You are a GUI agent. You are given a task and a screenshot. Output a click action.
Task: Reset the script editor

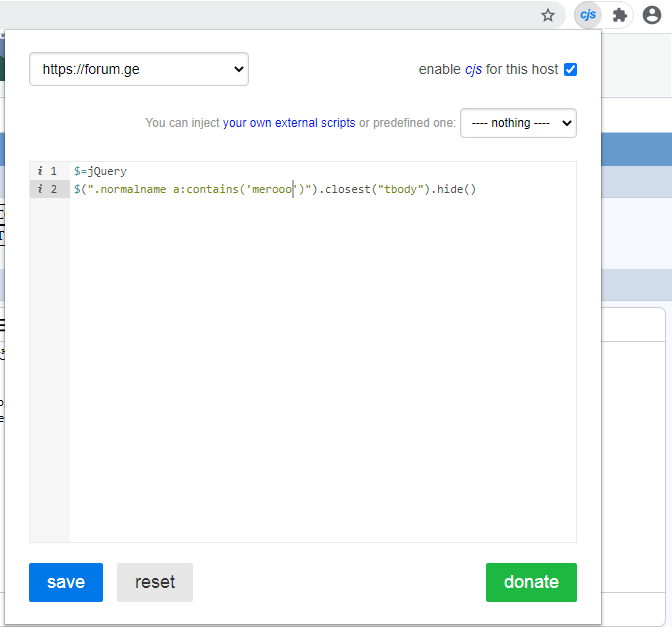pos(155,582)
